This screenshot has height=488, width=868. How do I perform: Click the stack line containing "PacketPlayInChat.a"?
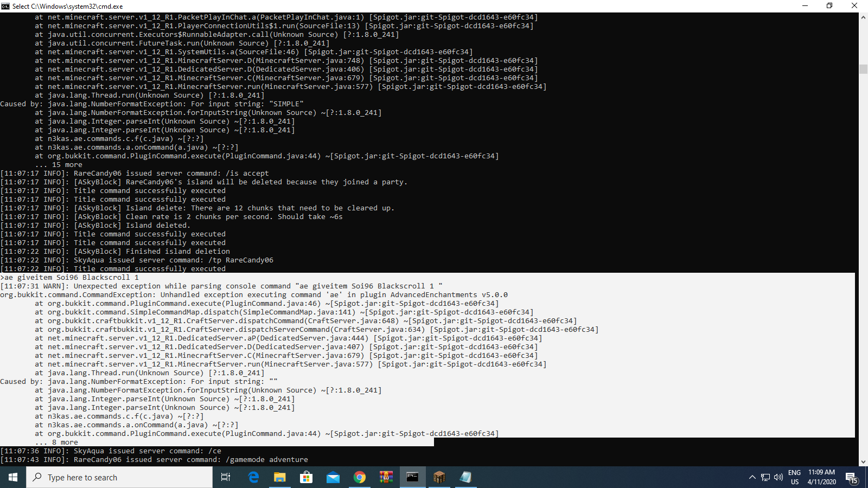pyautogui.click(x=286, y=17)
